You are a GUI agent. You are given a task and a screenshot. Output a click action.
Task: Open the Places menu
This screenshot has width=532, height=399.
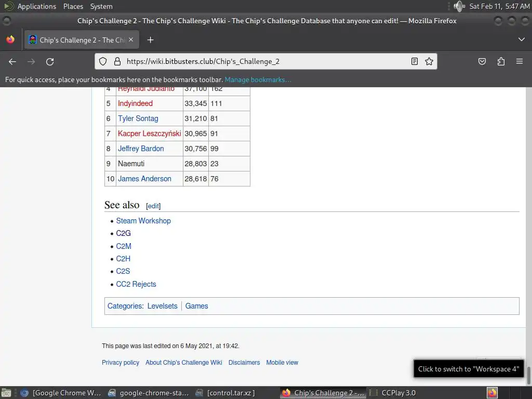click(73, 6)
